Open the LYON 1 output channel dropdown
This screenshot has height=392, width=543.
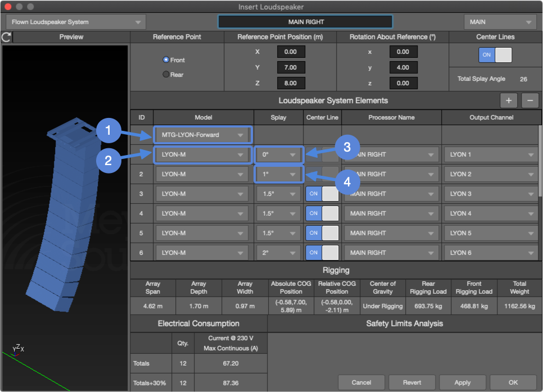pyautogui.click(x=491, y=154)
